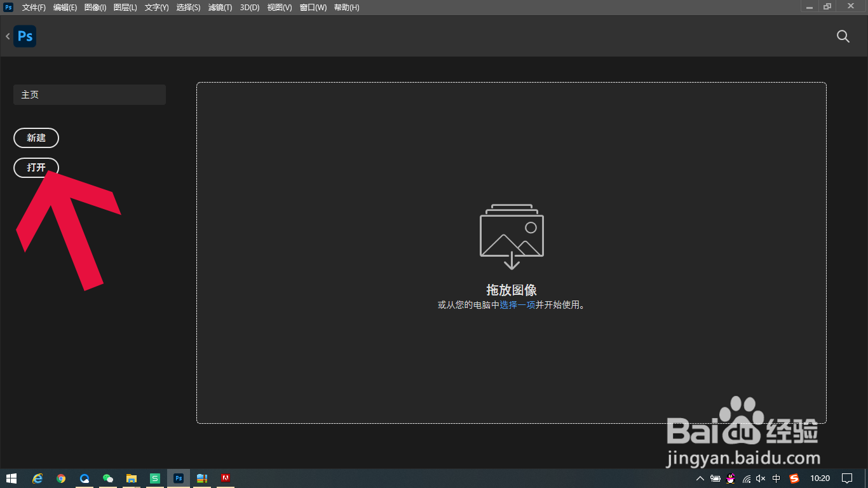Screen dimensions: 868x488
Task: Select the 主页 home tab
Action: pos(90,95)
